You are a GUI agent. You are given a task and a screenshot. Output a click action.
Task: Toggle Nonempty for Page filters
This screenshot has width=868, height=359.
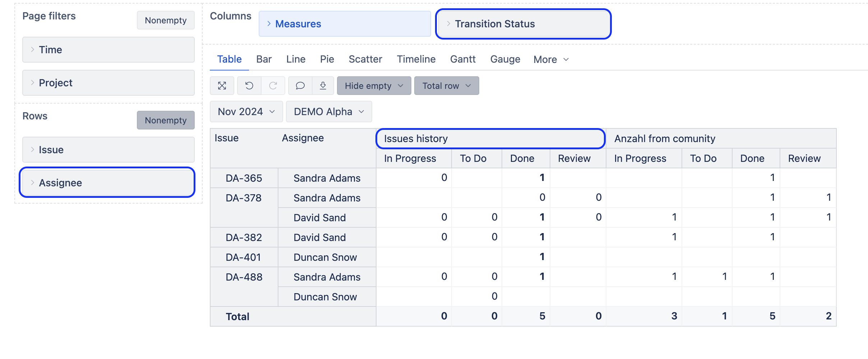point(166,21)
